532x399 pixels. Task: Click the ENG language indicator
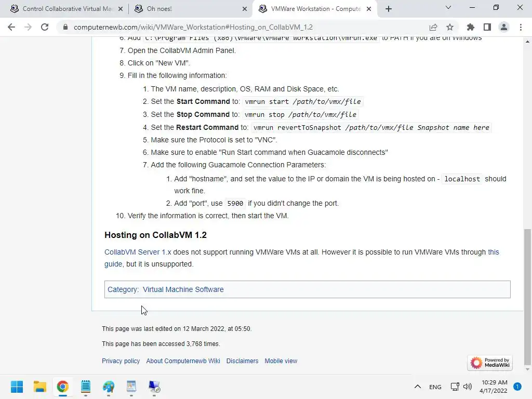tap(435, 387)
